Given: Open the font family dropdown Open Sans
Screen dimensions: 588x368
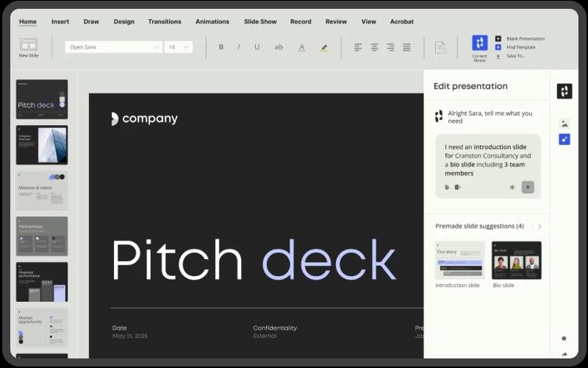Looking at the screenshot, I should point(114,47).
